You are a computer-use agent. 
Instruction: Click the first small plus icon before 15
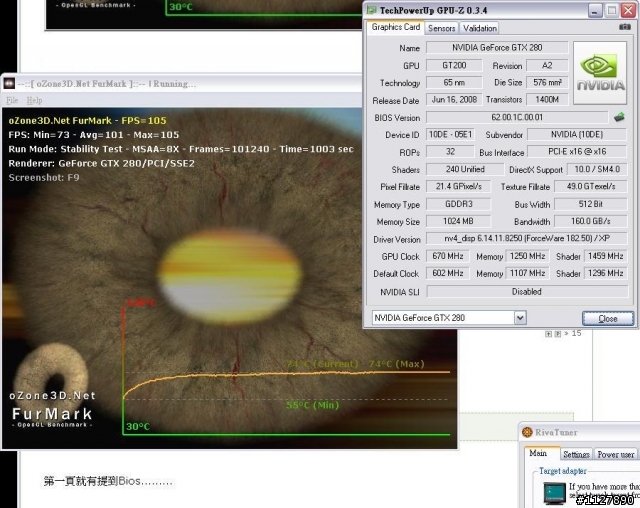548,334
